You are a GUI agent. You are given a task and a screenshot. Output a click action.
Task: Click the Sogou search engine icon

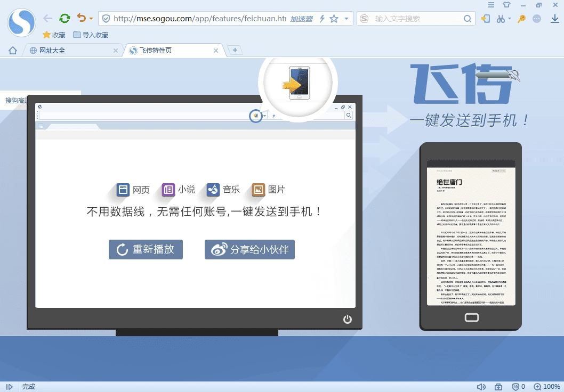pyautogui.click(x=365, y=19)
